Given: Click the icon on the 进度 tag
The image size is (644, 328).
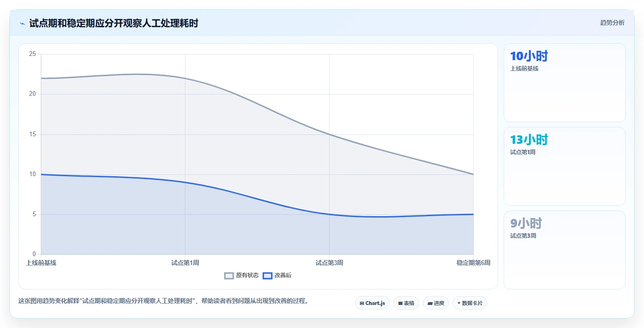Looking at the screenshot, I should 430,304.
